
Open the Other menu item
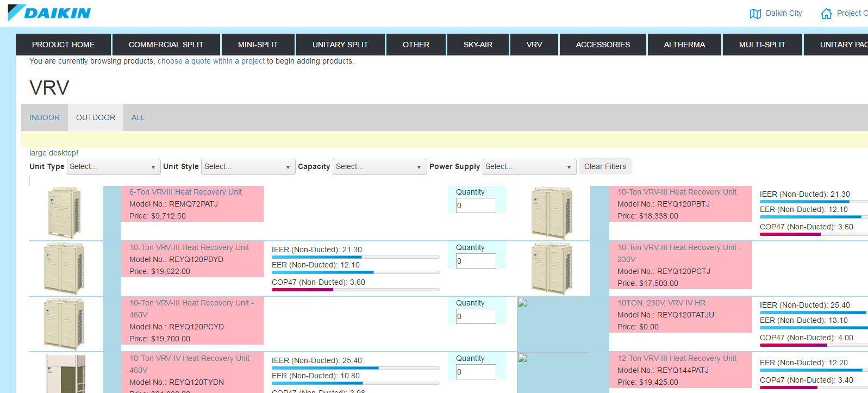click(x=416, y=45)
